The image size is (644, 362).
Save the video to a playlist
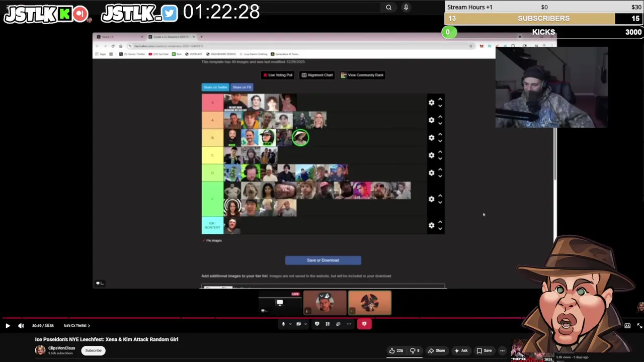point(484,350)
